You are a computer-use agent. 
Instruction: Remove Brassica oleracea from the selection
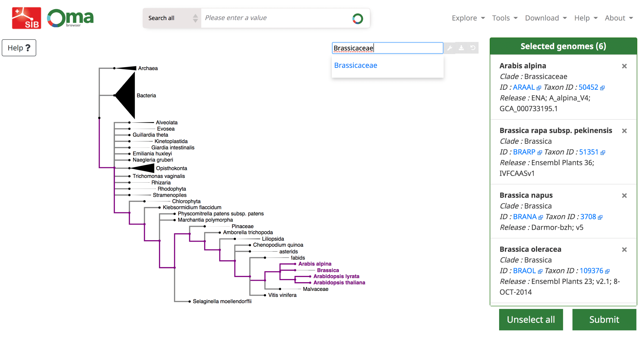(624, 250)
